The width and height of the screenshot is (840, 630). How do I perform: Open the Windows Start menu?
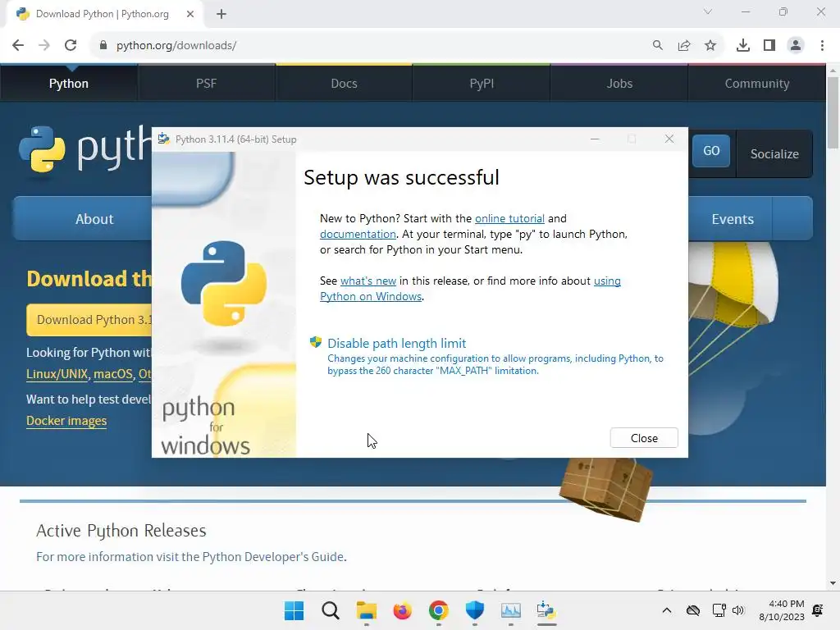294,610
